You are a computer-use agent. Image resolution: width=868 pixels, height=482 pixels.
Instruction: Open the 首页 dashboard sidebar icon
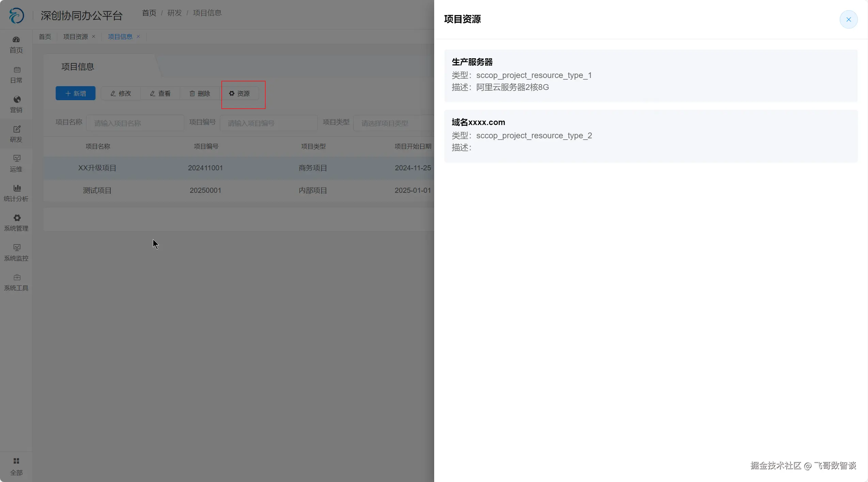(x=16, y=40)
